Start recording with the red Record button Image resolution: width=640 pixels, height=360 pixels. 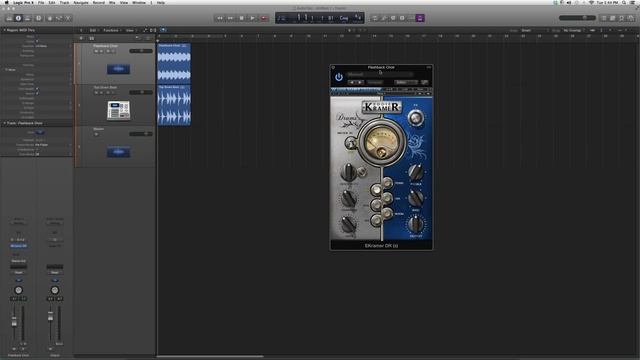(x=264, y=18)
